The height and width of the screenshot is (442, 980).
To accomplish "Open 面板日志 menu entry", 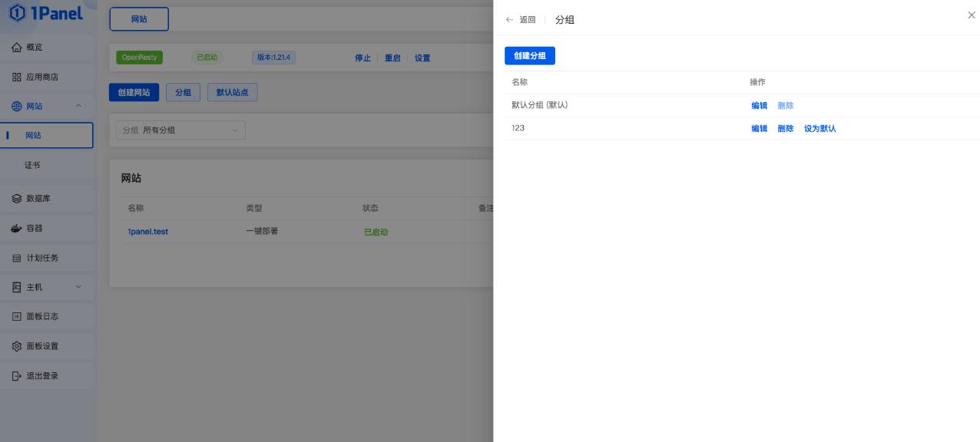I will point(47,316).
